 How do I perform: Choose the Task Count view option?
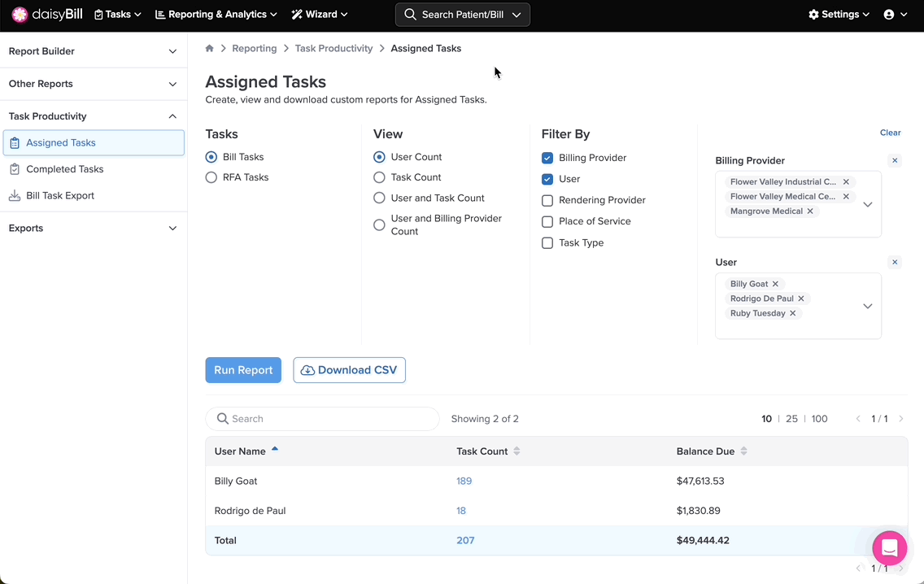tap(379, 177)
